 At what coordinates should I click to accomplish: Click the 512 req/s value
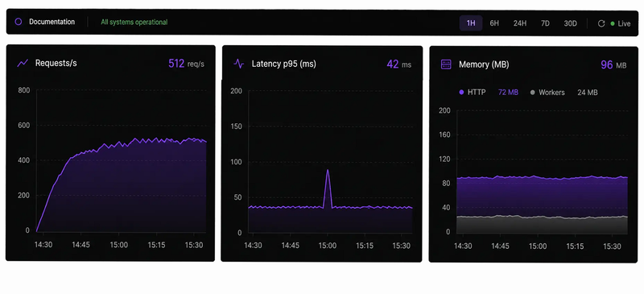coord(186,64)
